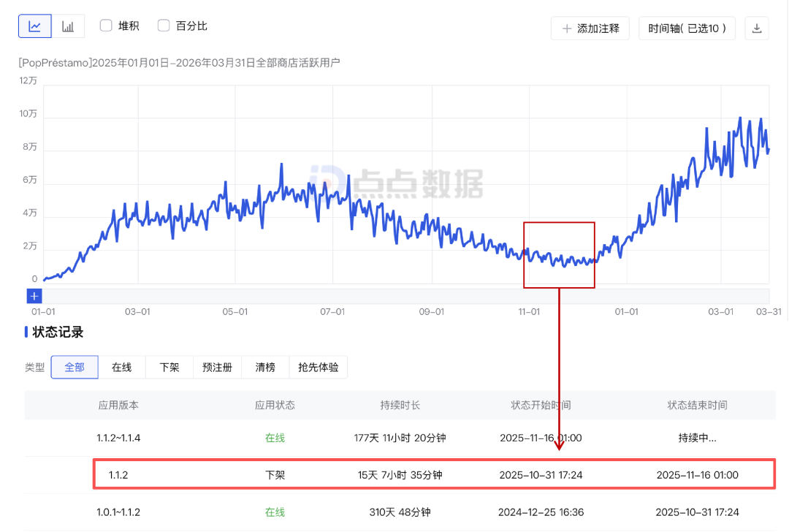Click the 应用状态 column header
The image size is (789, 532).
[x=275, y=405]
